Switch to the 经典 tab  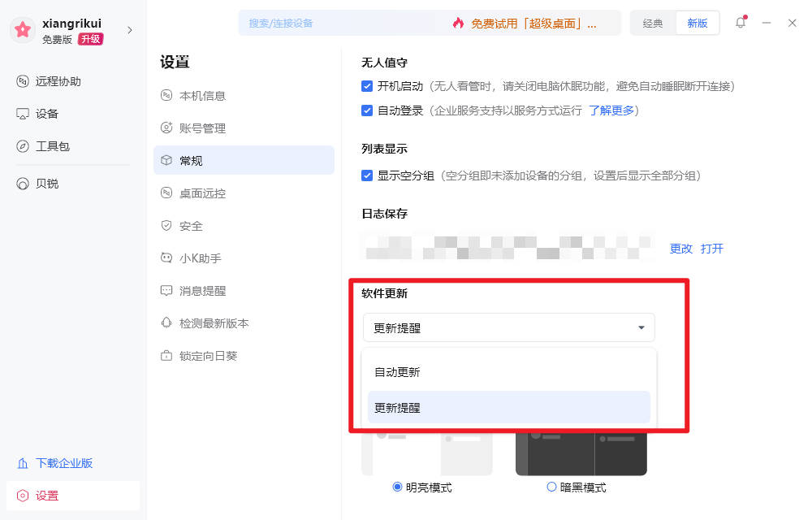pyautogui.click(x=653, y=23)
